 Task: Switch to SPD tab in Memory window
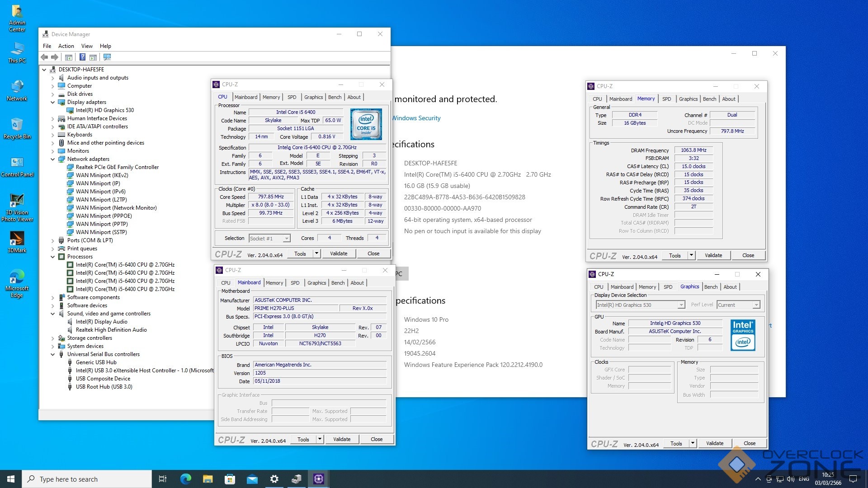(x=666, y=99)
